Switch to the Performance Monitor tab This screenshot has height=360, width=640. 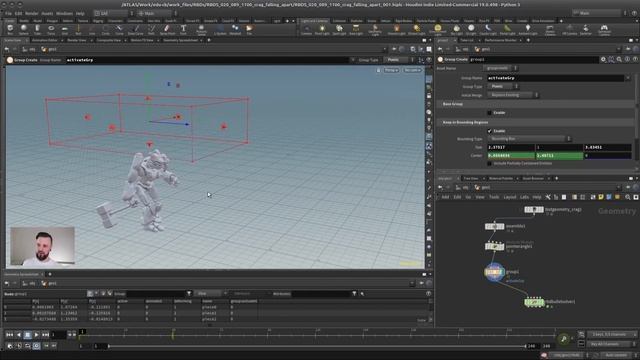click(x=500, y=40)
